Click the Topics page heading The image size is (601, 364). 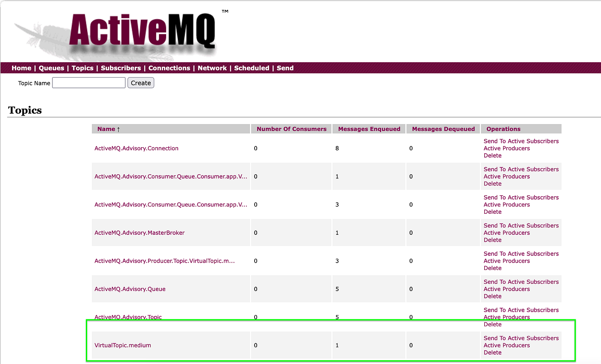(25, 110)
